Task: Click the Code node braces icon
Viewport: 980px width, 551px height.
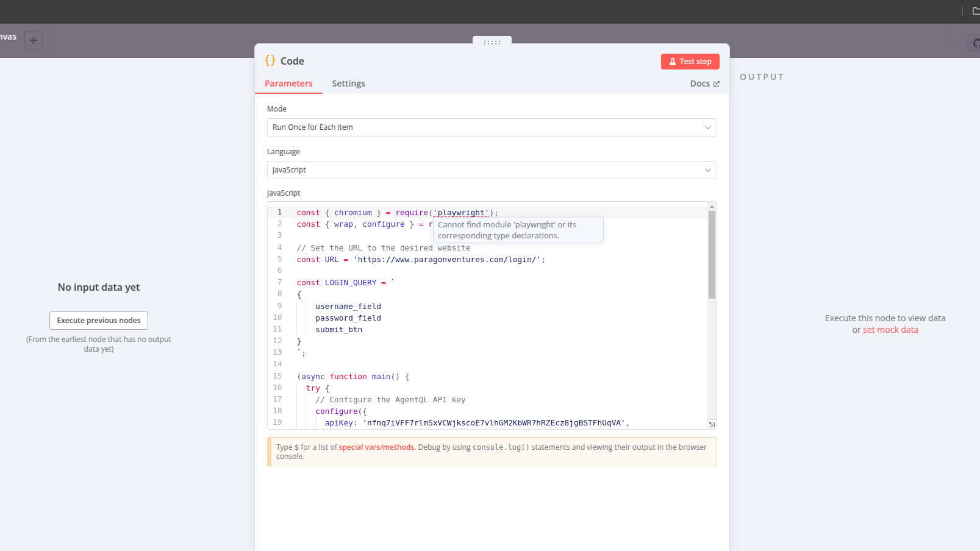Action: pyautogui.click(x=270, y=60)
